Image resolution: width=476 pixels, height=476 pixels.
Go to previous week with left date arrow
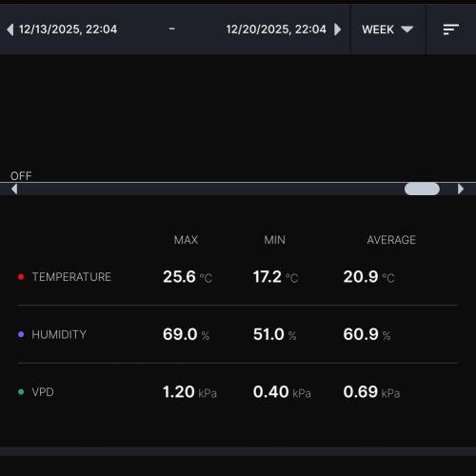point(10,30)
